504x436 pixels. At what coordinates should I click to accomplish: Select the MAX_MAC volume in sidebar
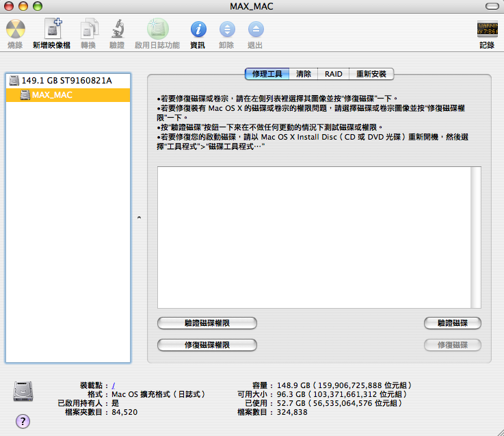68,95
